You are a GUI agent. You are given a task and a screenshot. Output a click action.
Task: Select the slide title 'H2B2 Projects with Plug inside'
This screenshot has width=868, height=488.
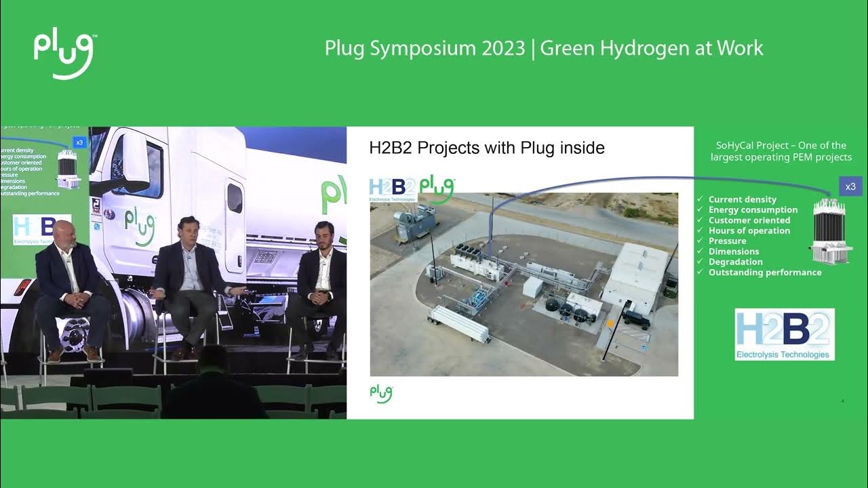coord(487,148)
